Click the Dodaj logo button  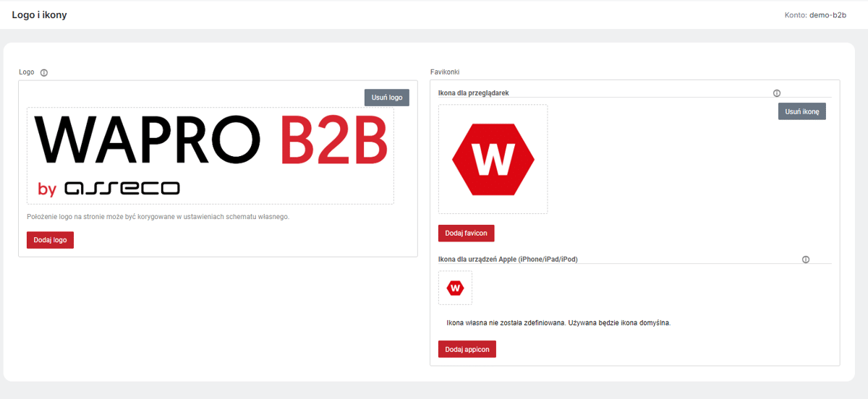click(50, 240)
